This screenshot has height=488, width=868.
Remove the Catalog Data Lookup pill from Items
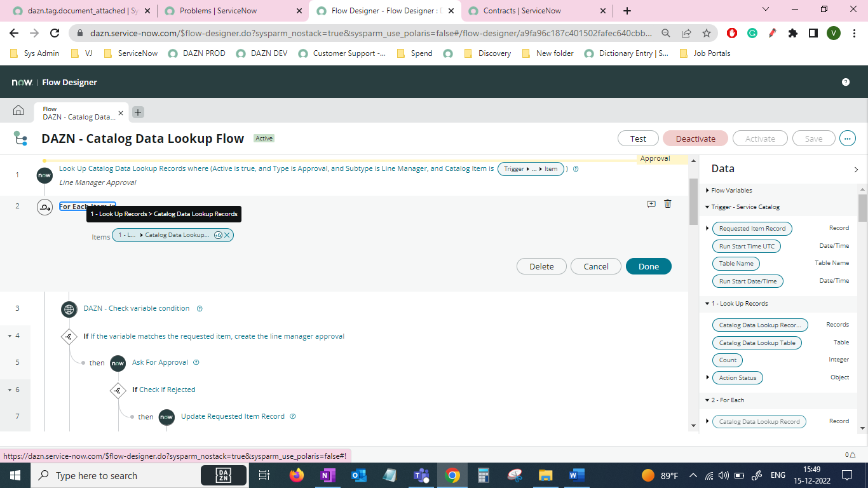pyautogui.click(x=227, y=235)
